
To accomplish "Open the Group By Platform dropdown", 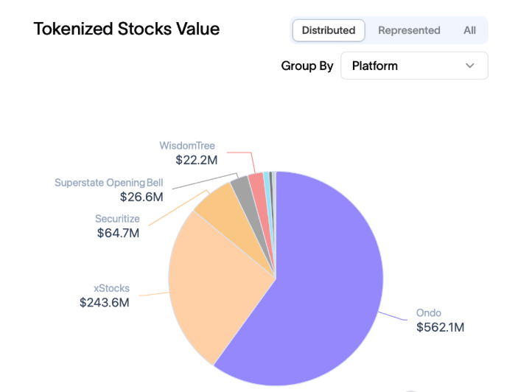I will (414, 66).
